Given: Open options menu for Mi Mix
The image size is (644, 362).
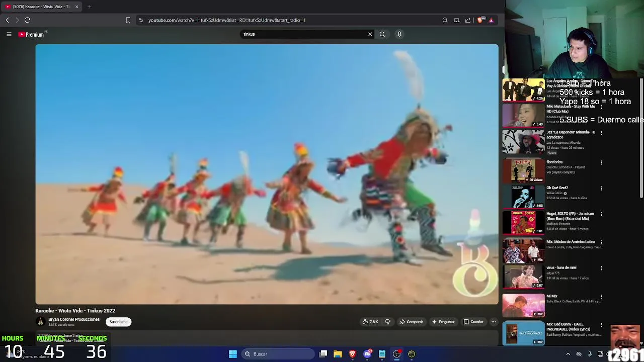Looking at the screenshot, I should tap(601, 297).
